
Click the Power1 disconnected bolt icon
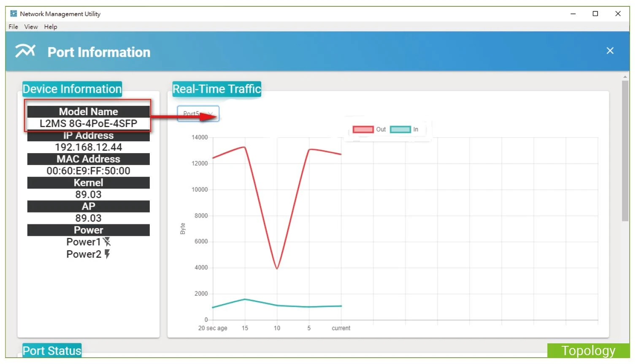point(107,242)
